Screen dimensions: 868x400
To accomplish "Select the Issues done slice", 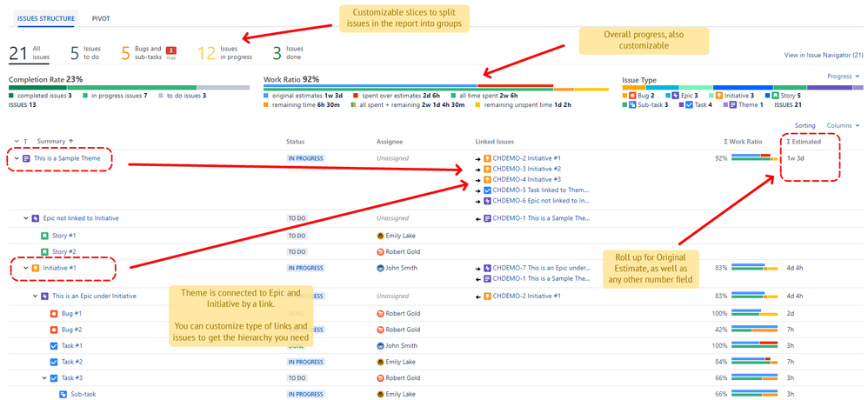I will tap(288, 53).
